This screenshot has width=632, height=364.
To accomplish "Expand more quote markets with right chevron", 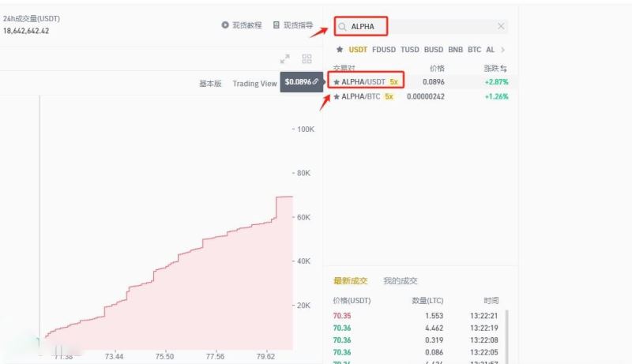I will pyautogui.click(x=503, y=50).
